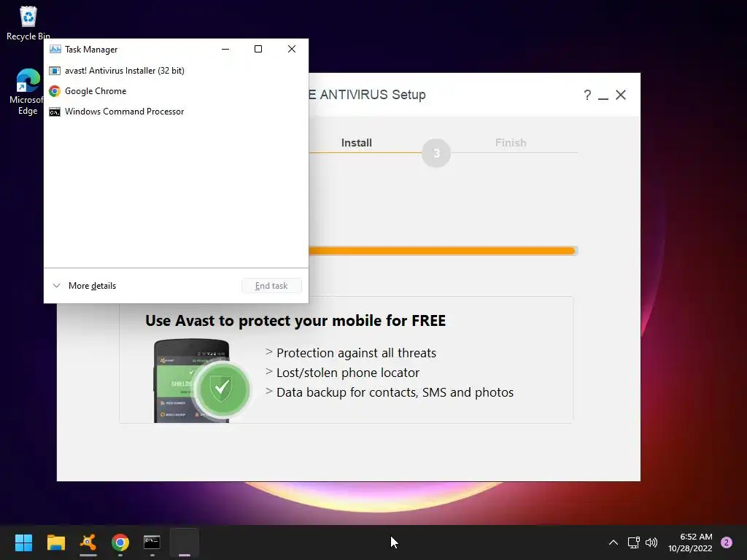Viewport: 747px width, 560px height.
Task: Open notification badge showing 2
Action: 727,542
